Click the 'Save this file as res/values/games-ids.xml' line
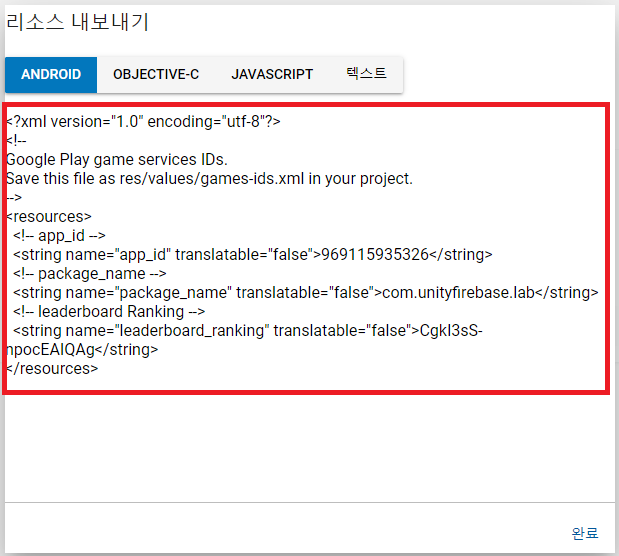 pyautogui.click(x=209, y=178)
